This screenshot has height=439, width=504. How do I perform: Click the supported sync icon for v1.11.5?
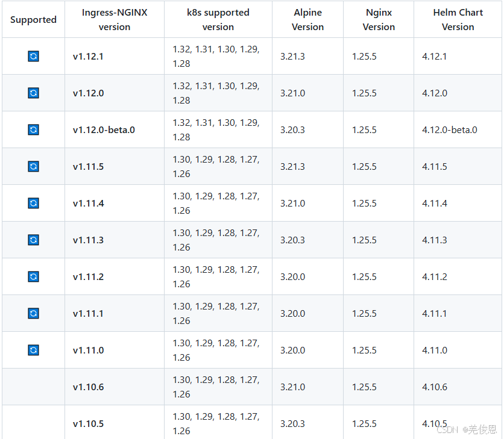(33, 166)
